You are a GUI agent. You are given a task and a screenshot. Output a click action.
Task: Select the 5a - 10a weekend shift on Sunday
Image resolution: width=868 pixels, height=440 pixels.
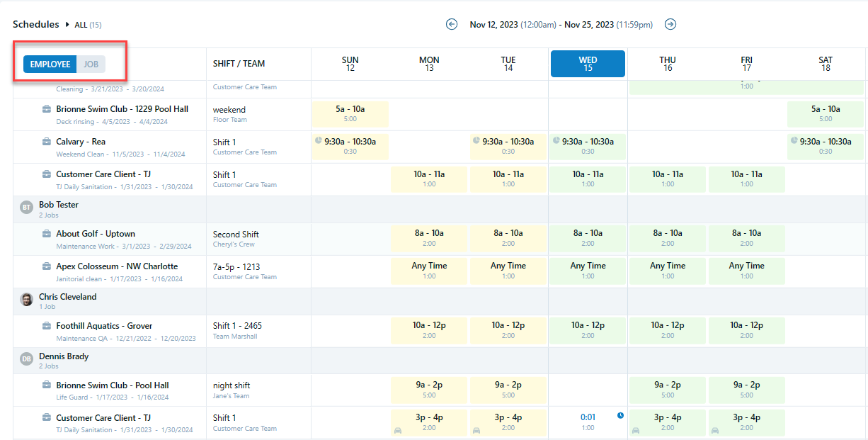point(350,113)
